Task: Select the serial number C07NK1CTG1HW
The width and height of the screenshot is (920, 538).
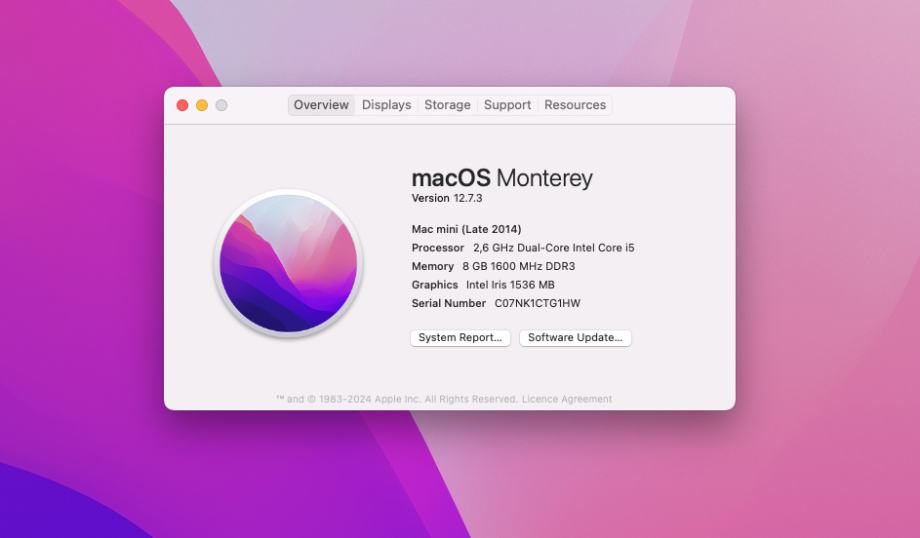Action: click(537, 303)
